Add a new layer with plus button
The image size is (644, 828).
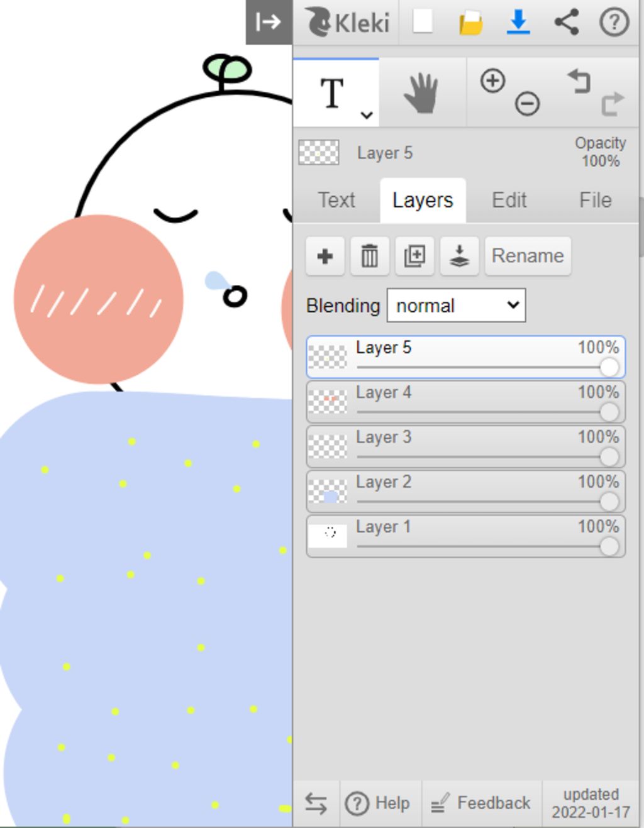325,256
